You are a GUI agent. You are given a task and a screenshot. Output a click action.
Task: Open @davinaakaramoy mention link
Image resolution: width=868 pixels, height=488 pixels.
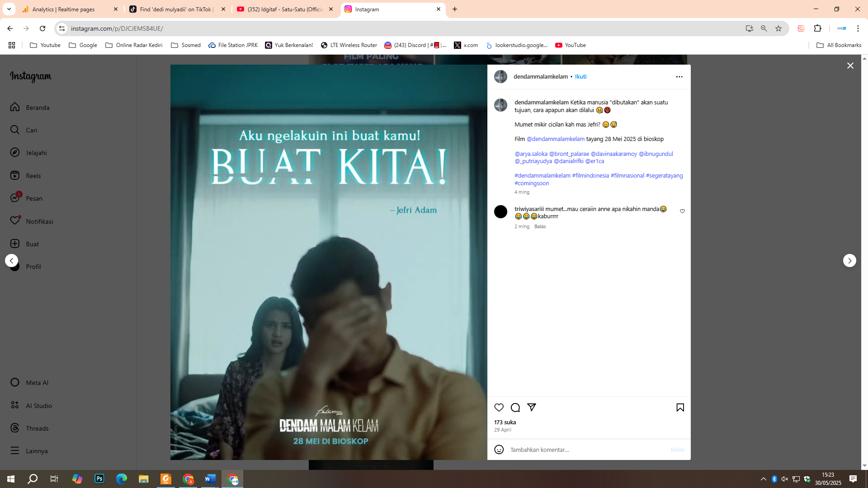click(613, 154)
